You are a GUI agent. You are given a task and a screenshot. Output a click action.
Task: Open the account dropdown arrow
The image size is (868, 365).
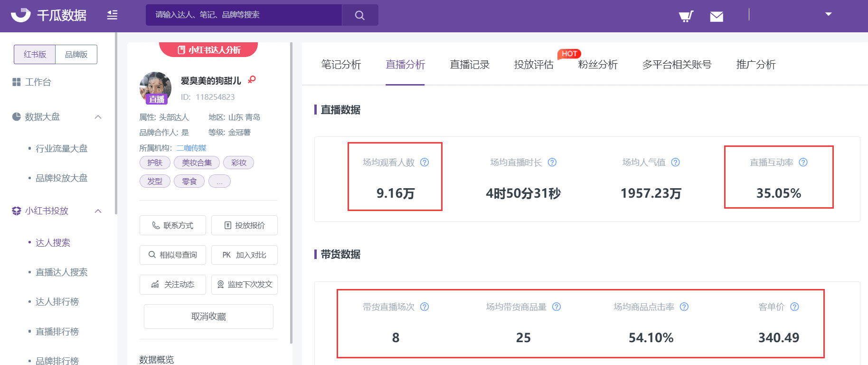[x=829, y=14]
